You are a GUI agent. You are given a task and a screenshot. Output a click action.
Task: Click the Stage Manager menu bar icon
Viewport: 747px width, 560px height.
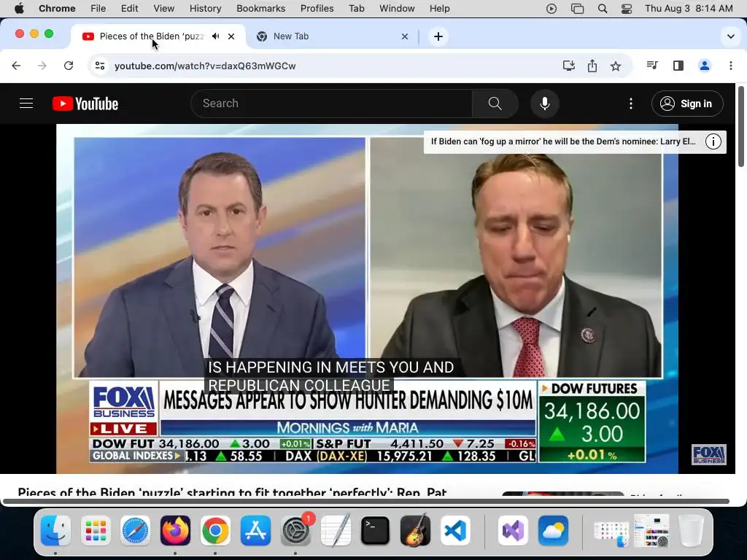577,9
